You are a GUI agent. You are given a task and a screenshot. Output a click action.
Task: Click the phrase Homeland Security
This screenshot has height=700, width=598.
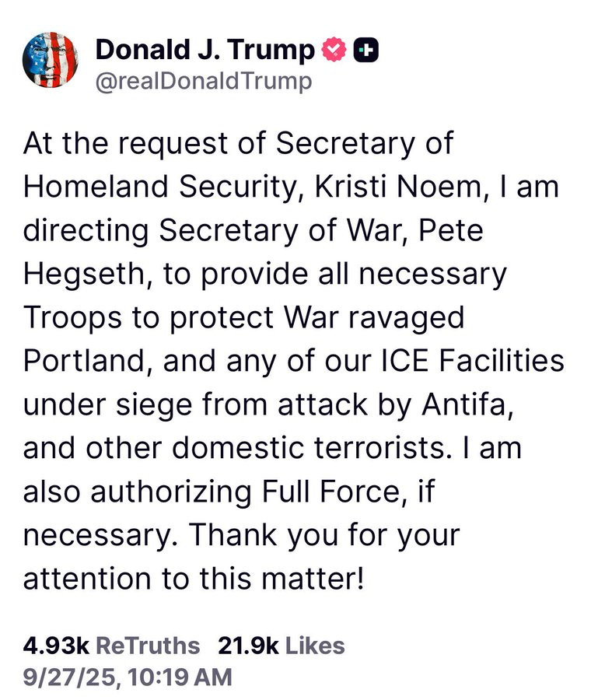154,187
